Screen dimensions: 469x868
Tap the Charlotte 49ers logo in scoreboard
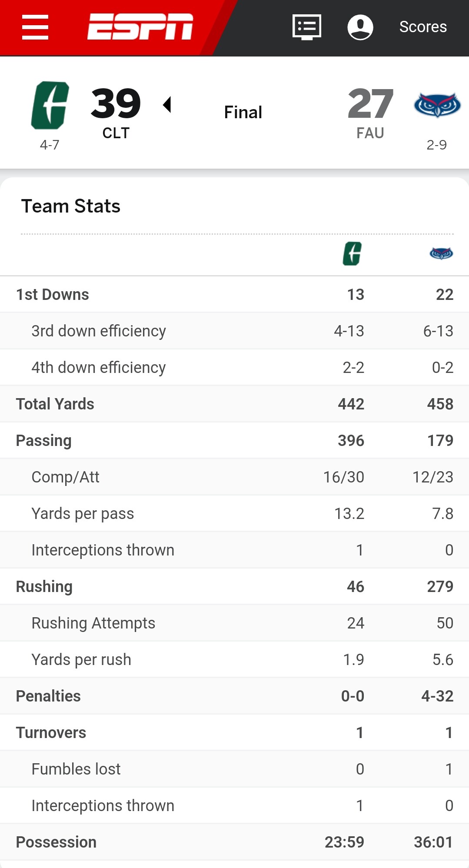pos(50,106)
